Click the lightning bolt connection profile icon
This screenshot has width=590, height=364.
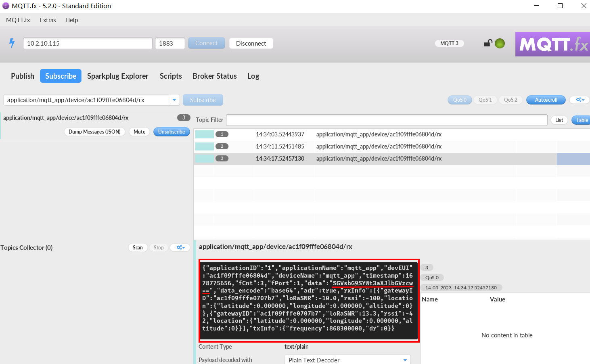click(x=12, y=43)
